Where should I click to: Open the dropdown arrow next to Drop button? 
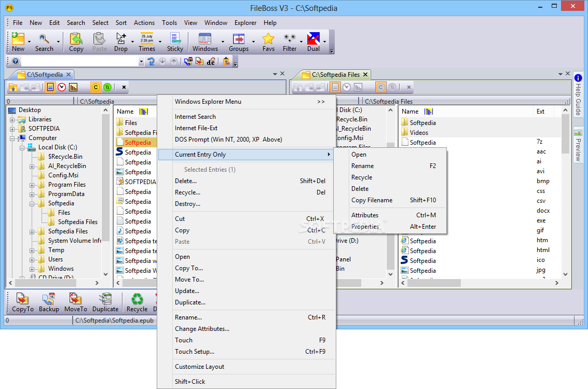(132, 42)
